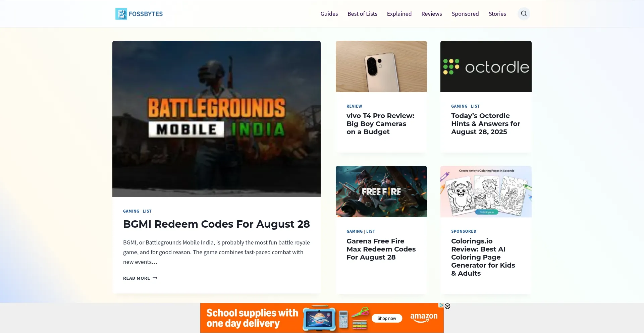Read vivo T4 Pro Review article
Screen dimensions: 644x333
tap(380, 124)
